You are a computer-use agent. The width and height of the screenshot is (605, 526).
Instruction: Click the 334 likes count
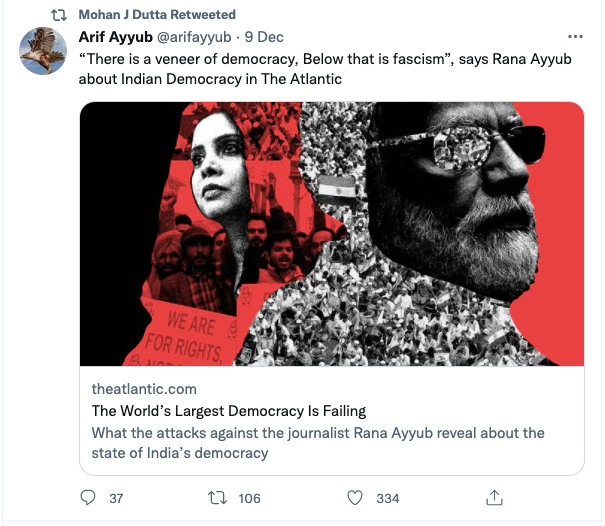(388, 498)
